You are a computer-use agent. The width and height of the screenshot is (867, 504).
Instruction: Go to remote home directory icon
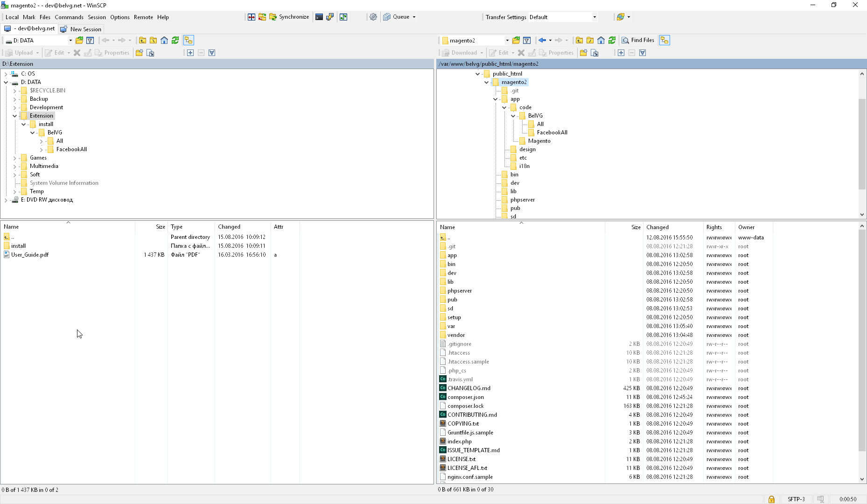pos(601,40)
